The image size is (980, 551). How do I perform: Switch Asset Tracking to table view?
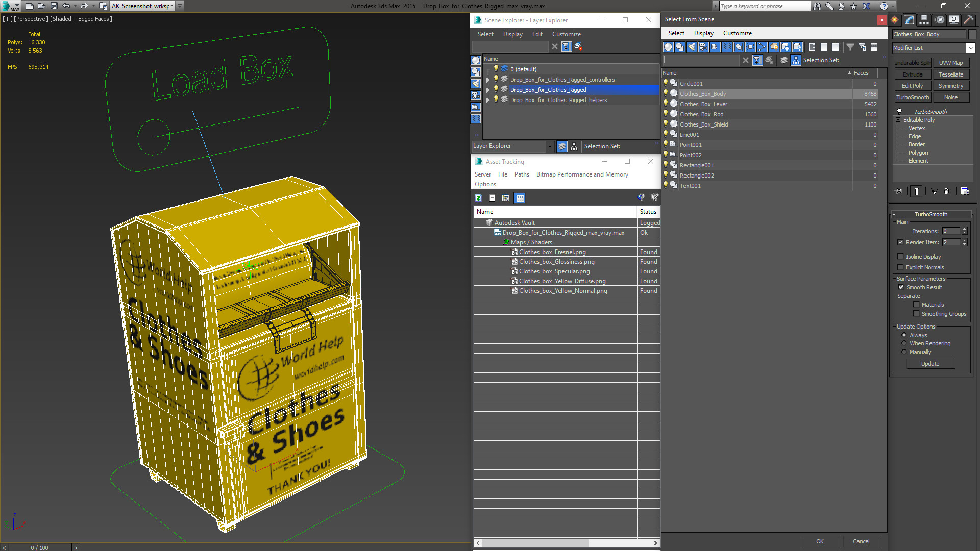520,198
